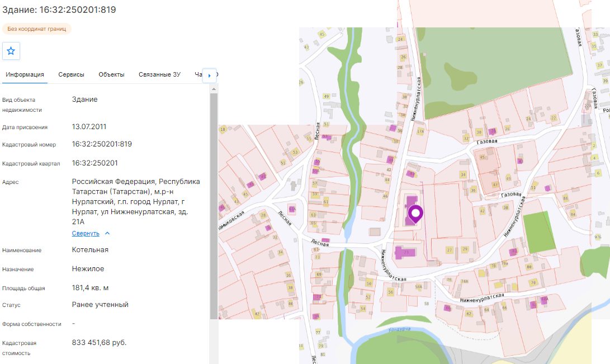Click the status value 'Ранее учтенный'
The height and width of the screenshot is (364, 610).
[x=100, y=305]
